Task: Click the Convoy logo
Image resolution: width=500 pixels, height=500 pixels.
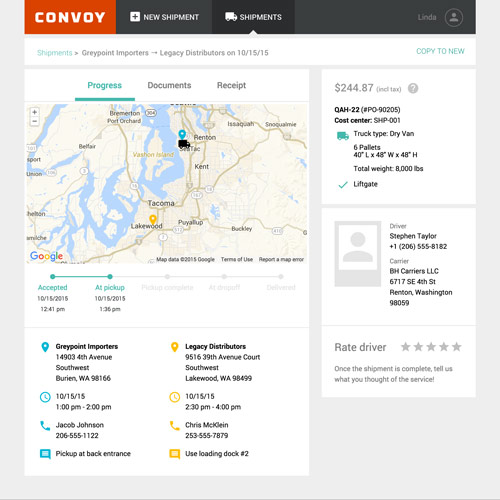Action: [70, 17]
